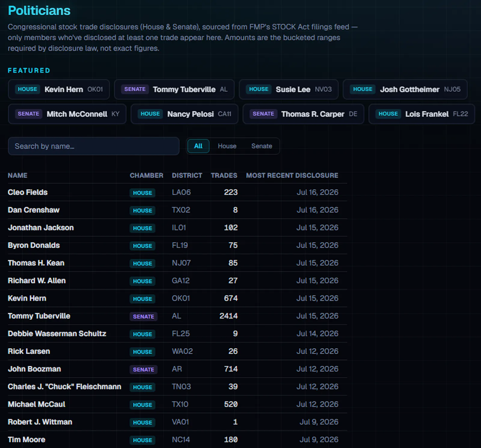This screenshot has width=481, height=448.
Task: Click district IL01
Action: 179,228
